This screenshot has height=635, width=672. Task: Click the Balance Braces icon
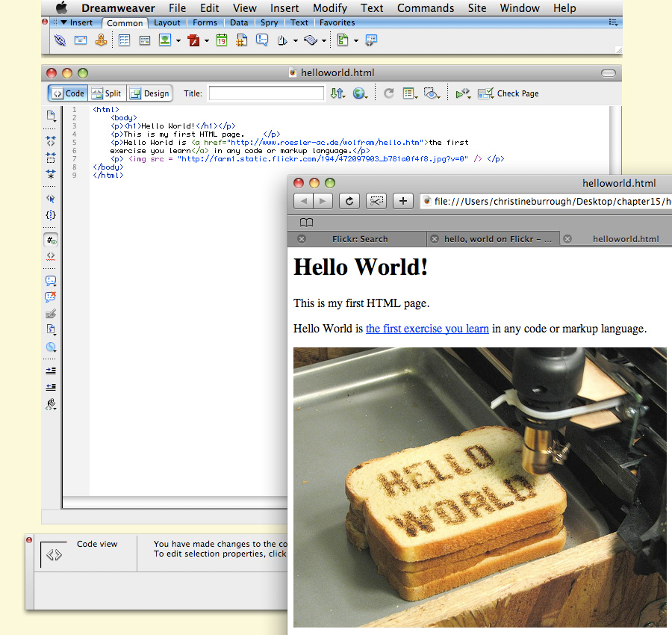[x=51, y=215]
